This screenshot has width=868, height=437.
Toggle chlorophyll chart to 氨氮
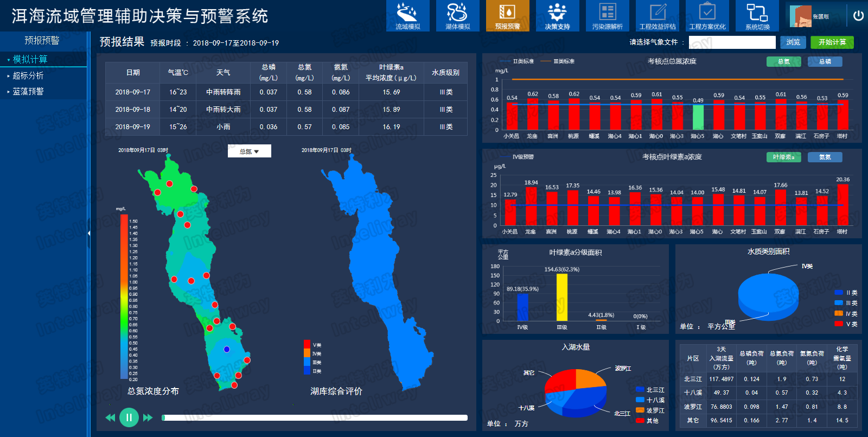pos(825,157)
